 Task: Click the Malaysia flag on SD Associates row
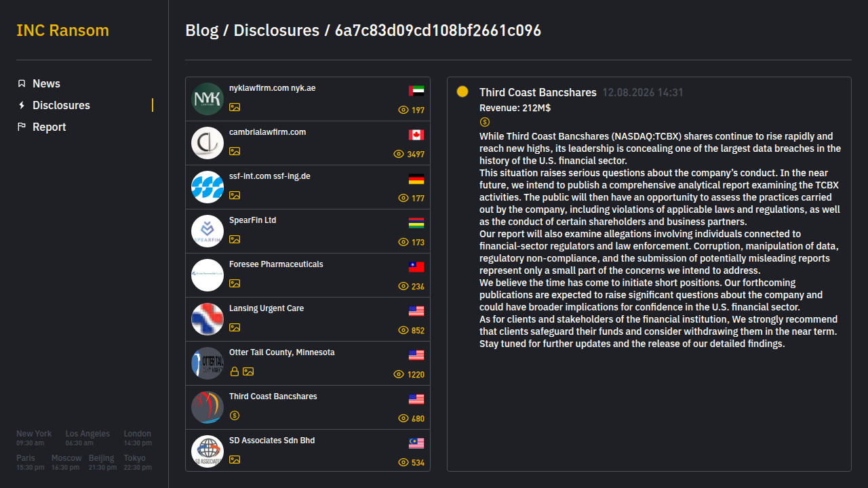pos(416,443)
